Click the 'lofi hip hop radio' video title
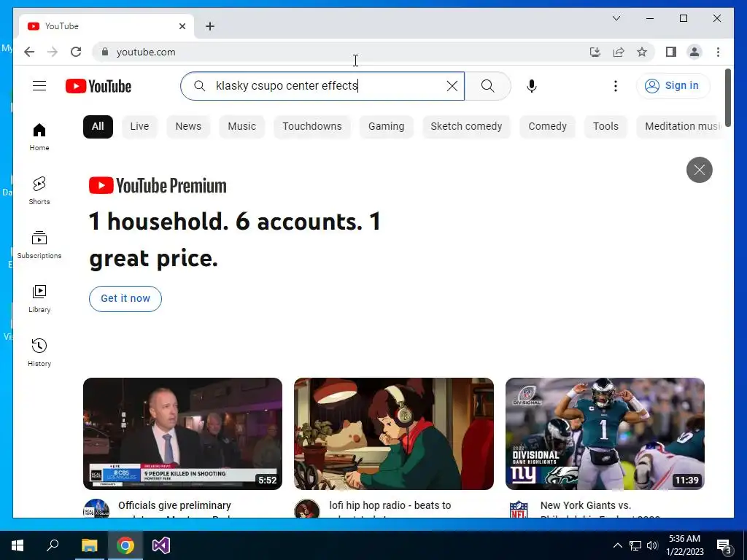This screenshot has height=560, width=747. point(390,505)
